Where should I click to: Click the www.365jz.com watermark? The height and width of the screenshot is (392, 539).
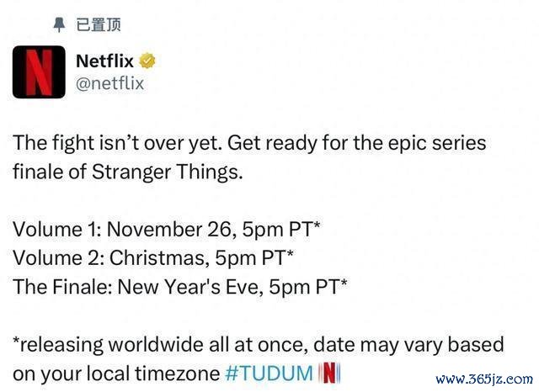(484, 379)
